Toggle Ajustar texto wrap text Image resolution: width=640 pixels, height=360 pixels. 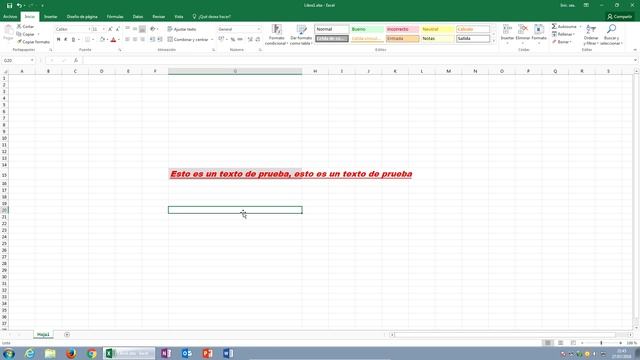pyautogui.click(x=182, y=29)
